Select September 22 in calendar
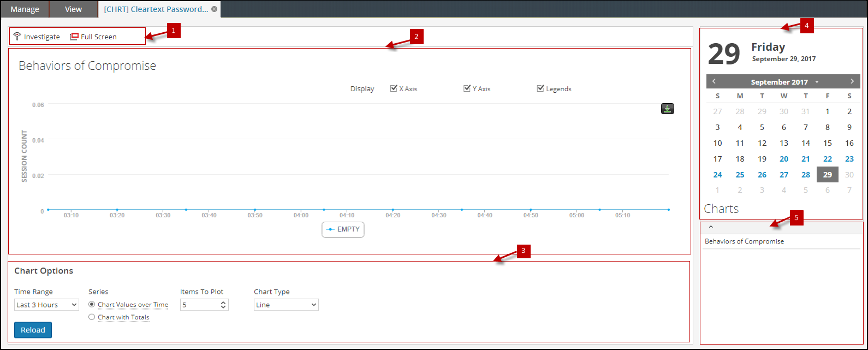This screenshot has height=350, width=868. click(x=828, y=159)
